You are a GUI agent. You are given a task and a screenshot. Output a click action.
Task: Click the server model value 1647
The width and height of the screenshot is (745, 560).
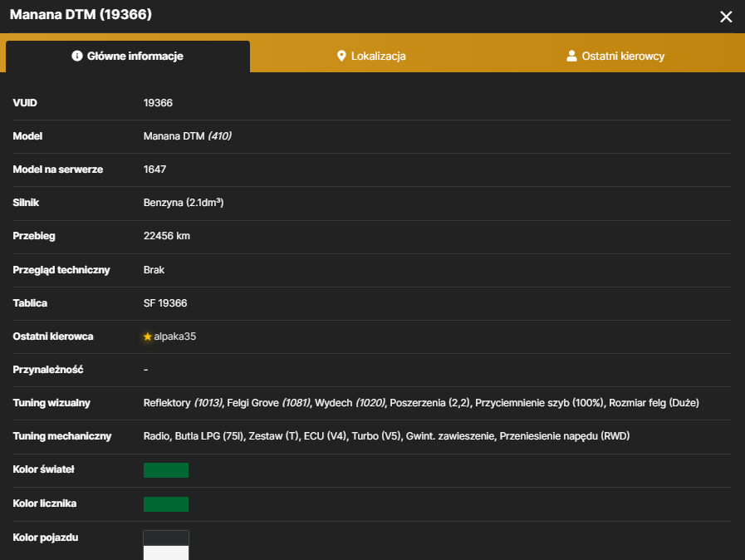pos(154,169)
